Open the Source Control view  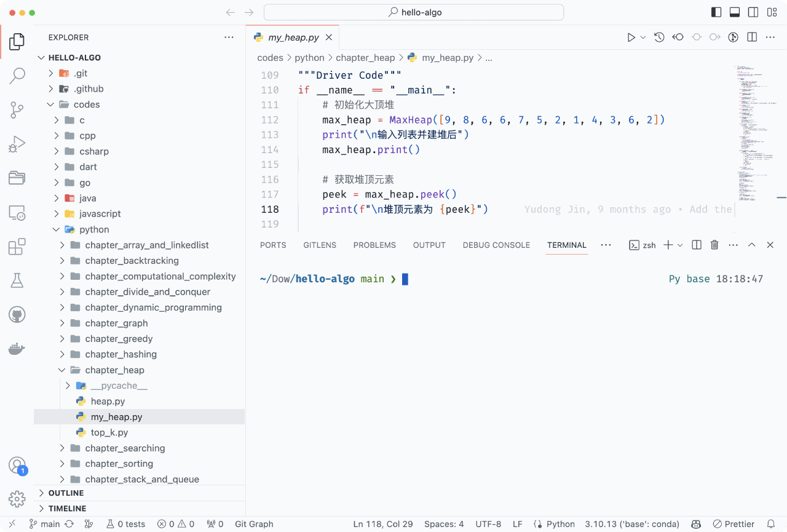17,109
